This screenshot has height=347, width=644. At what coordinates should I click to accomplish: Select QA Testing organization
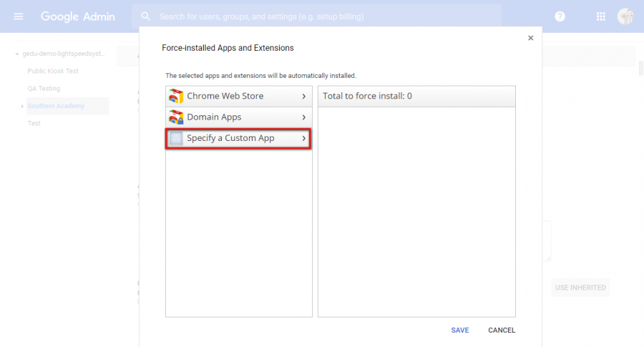(x=44, y=88)
